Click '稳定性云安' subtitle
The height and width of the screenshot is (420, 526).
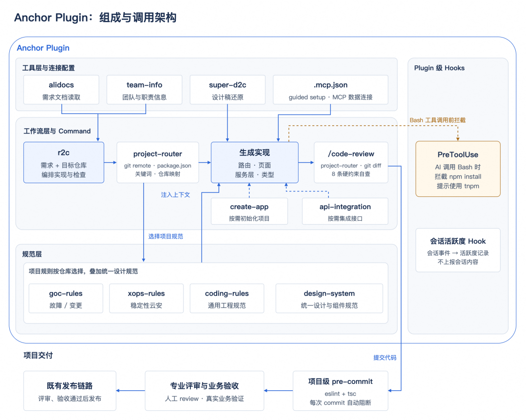point(146,305)
